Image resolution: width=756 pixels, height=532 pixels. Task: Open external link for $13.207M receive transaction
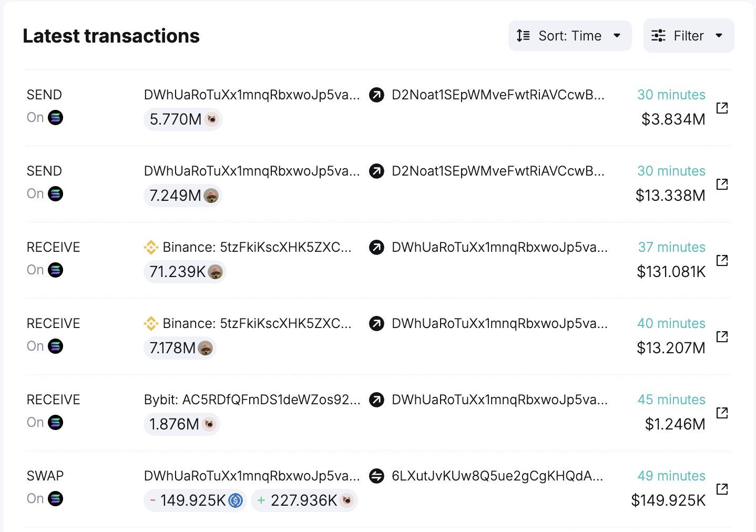(x=722, y=336)
